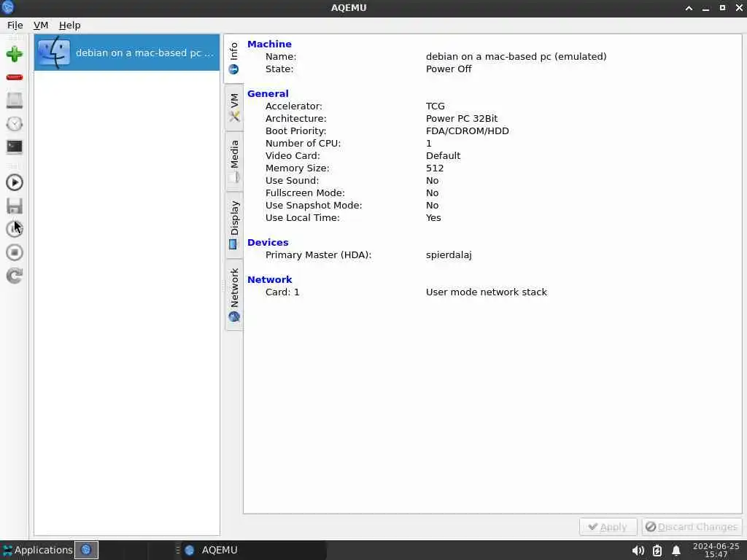The width and height of the screenshot is (747, 560).
Task: Pause the virtual machine
Action: point(15,229)
